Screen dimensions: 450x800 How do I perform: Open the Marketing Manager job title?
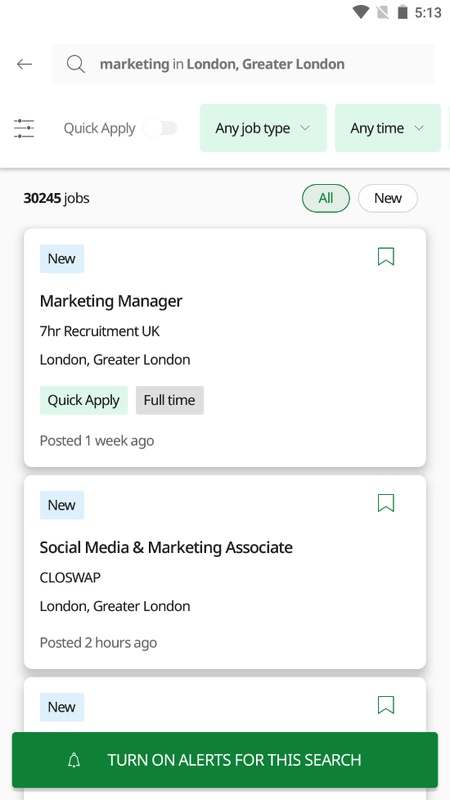click(111, 301)
